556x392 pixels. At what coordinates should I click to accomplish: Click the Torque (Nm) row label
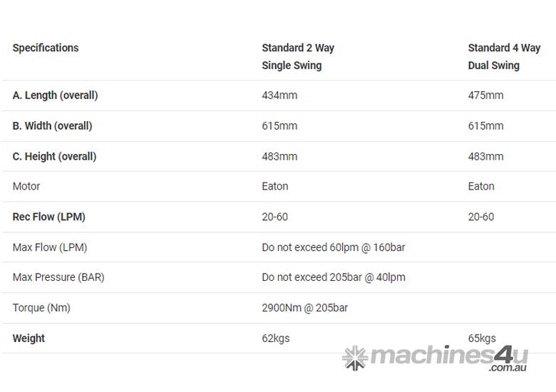click(41, 308)
